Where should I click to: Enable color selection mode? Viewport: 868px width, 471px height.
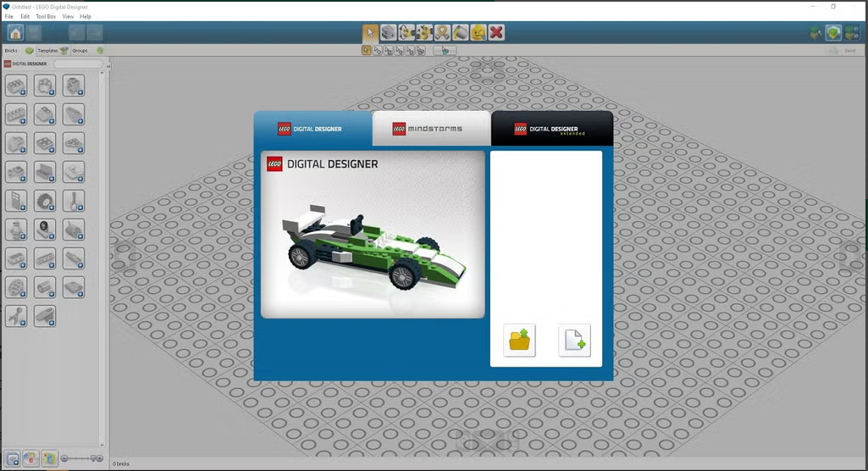point(399,50)
